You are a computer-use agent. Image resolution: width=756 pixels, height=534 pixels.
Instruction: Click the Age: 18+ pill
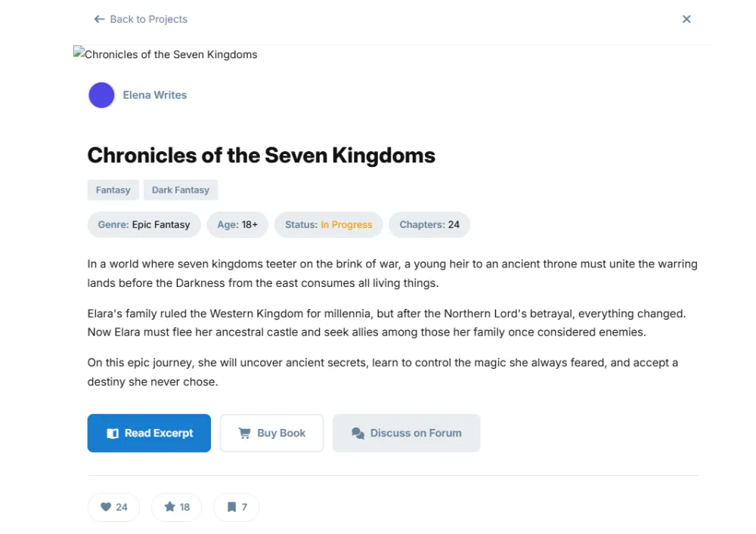pos(237,224)
